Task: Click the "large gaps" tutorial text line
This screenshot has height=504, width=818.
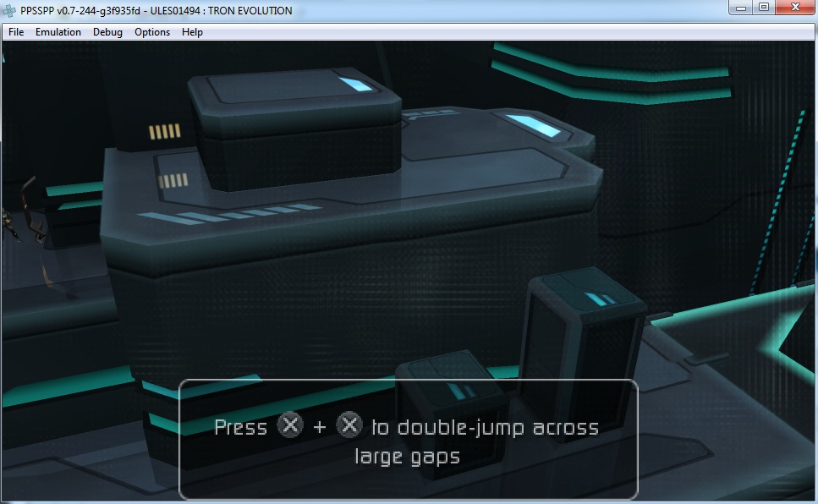Action: [407, 457]
